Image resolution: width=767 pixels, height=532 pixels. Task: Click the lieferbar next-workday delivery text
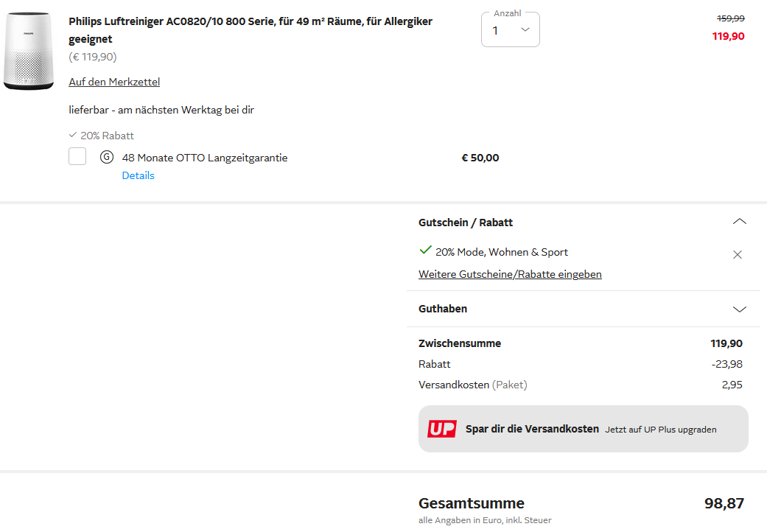tap(161, 110)
